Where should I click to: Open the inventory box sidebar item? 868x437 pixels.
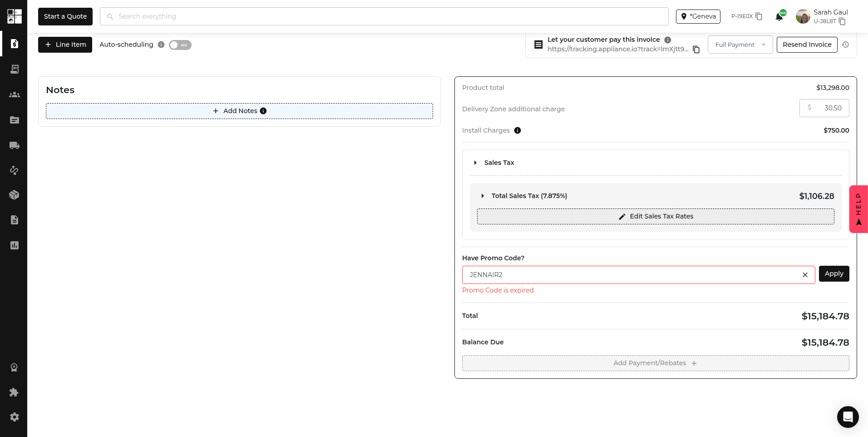pos(15,195)
